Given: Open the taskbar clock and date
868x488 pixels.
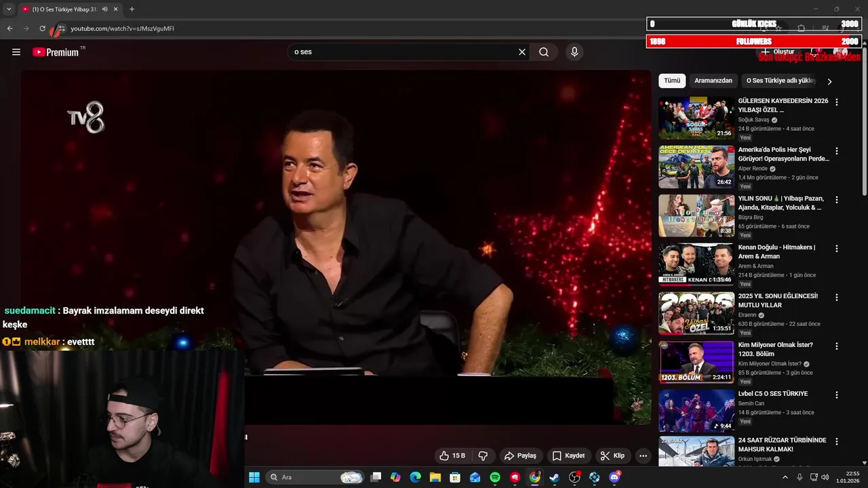Looking at the screenshot, I should point(848,477).
